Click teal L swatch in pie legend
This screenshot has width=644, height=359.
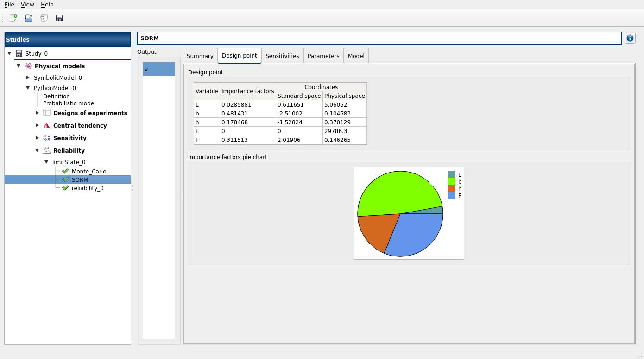pyautogui.click(x=452, y=175)
